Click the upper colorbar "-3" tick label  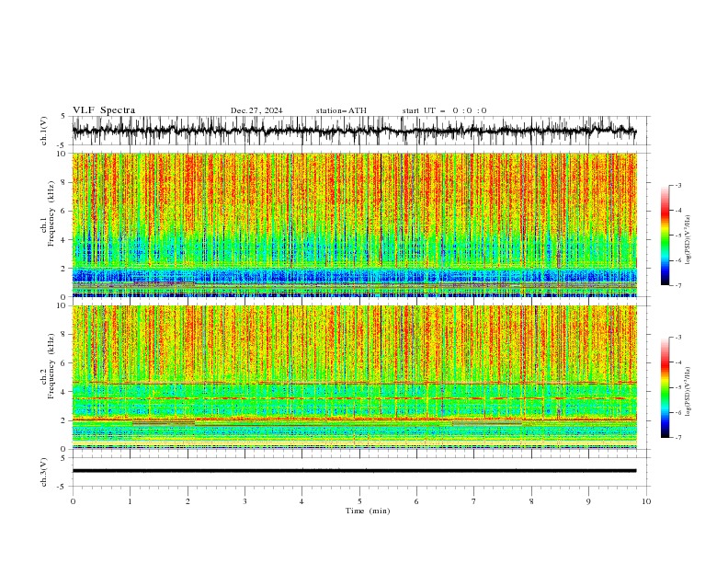(678, 185)
